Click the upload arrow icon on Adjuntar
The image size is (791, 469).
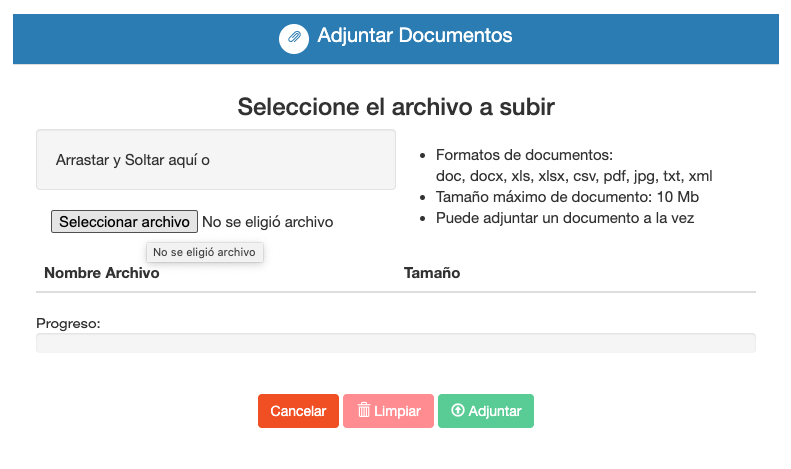[458, 410]
